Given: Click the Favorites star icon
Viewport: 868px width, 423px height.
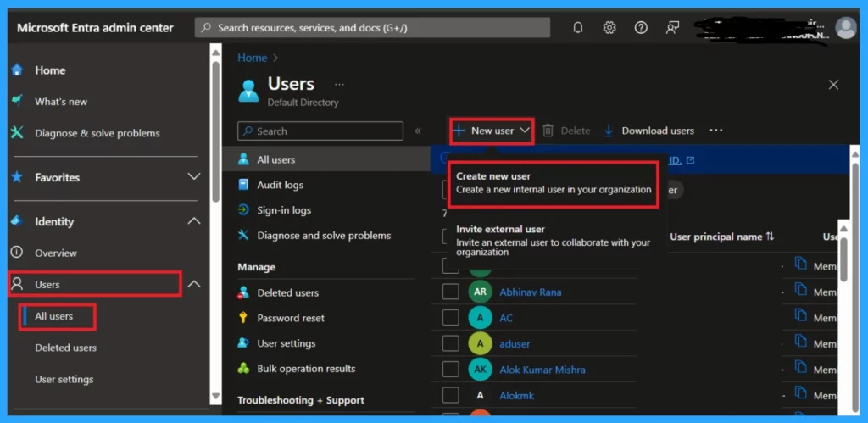Looking at the screenshot, I should [17, 177].
